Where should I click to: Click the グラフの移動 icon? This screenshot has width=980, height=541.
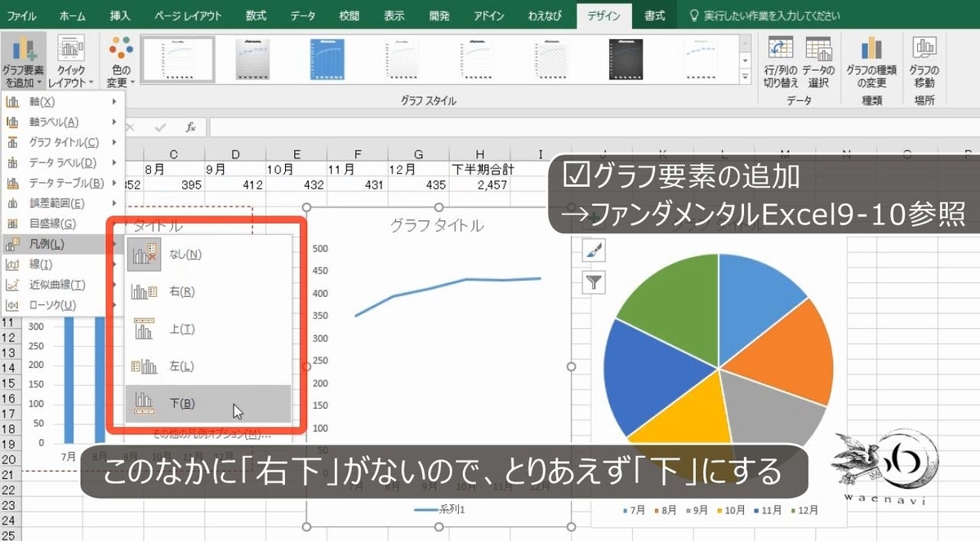(x=924, y=63)
